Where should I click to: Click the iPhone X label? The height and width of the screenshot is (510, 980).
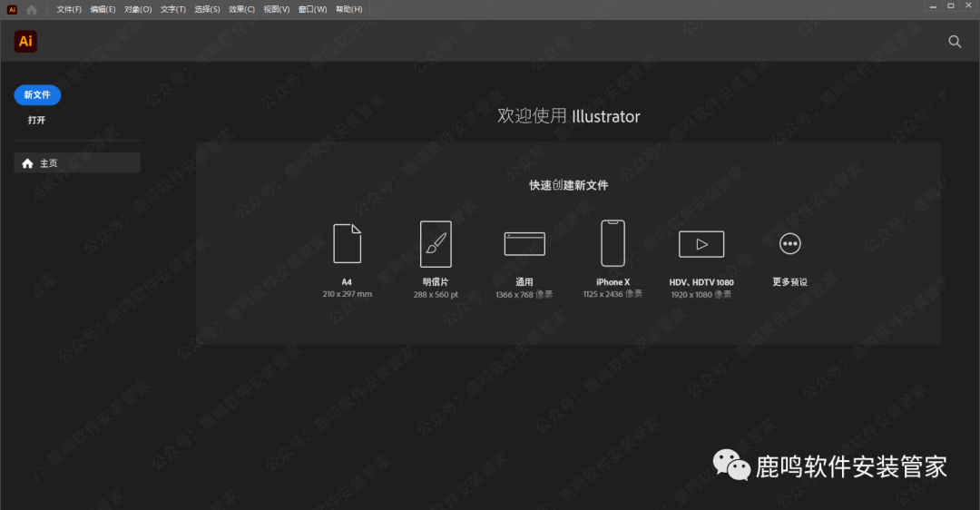[x=612, y=282]
